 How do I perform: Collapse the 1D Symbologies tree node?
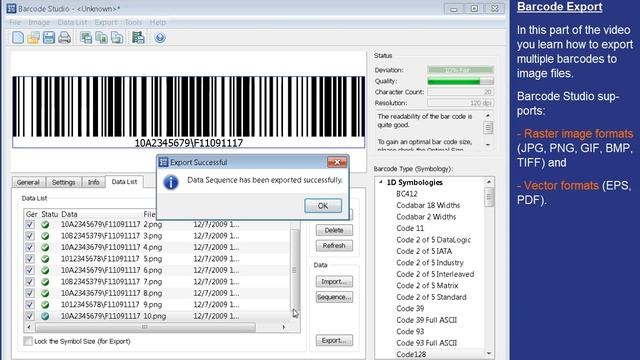point(381,182)
